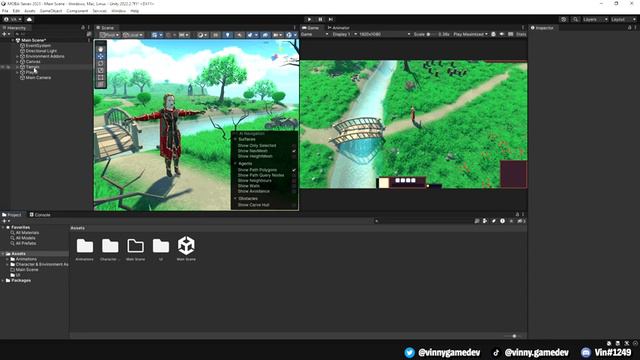The width and height of the screenshot is (640, 360).
Task: Toggle Scene audio with the speaker icon
Action: point(240,35)
